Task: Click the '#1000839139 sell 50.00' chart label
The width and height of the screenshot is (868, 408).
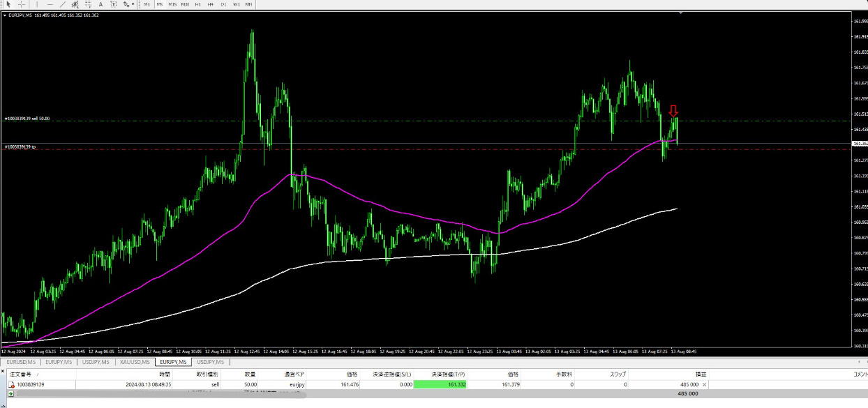Action: [x=27, y=119]
